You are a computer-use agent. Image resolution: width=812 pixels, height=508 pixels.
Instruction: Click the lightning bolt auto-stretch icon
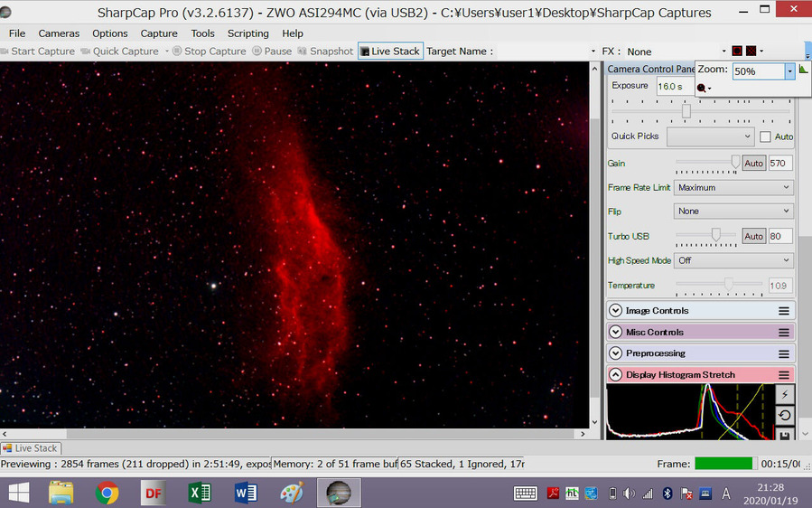pyautogui.click(x=785, y=394)
